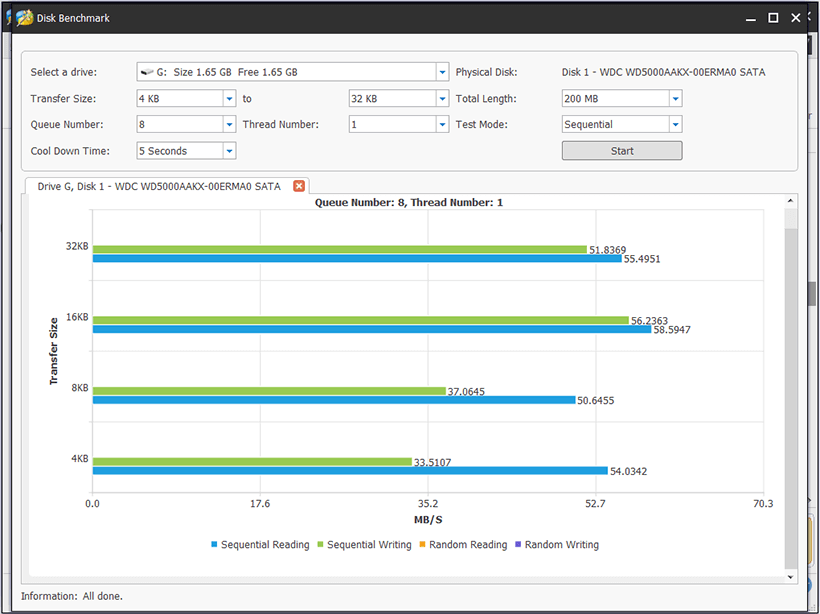Click the 32KB blue reading bar
820x614 pixels.
(x=357, y=258)
